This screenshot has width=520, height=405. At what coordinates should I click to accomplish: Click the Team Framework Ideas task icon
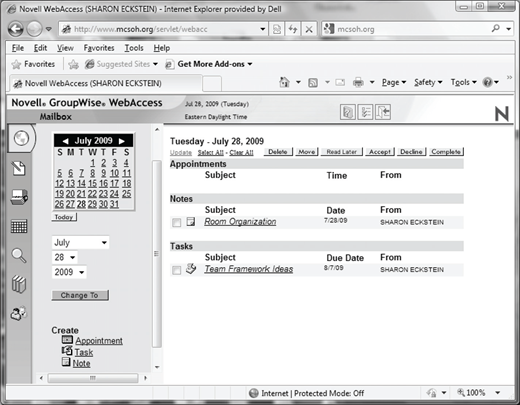(191, 269)
